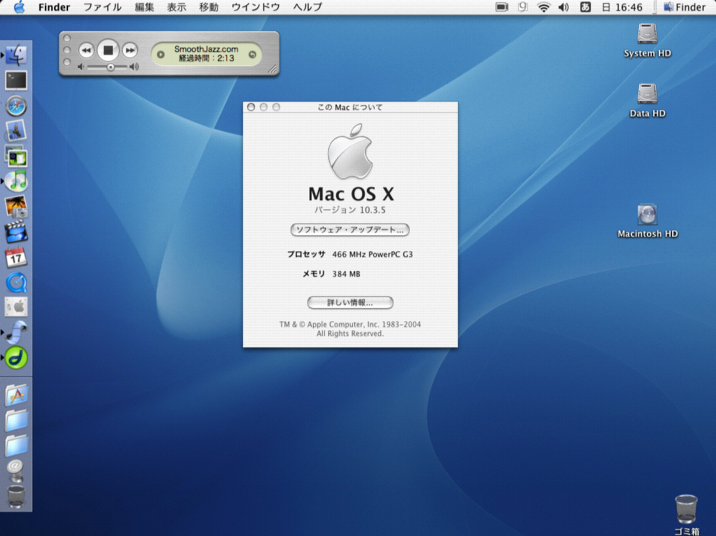Open QuickTime Player from the Dock

click(x=16, y=282)
